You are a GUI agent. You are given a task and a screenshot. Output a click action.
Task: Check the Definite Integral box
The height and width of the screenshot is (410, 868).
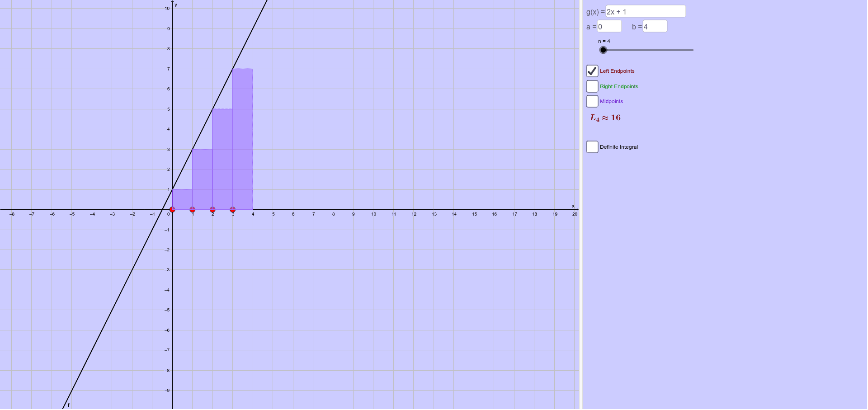click(592, 147)
